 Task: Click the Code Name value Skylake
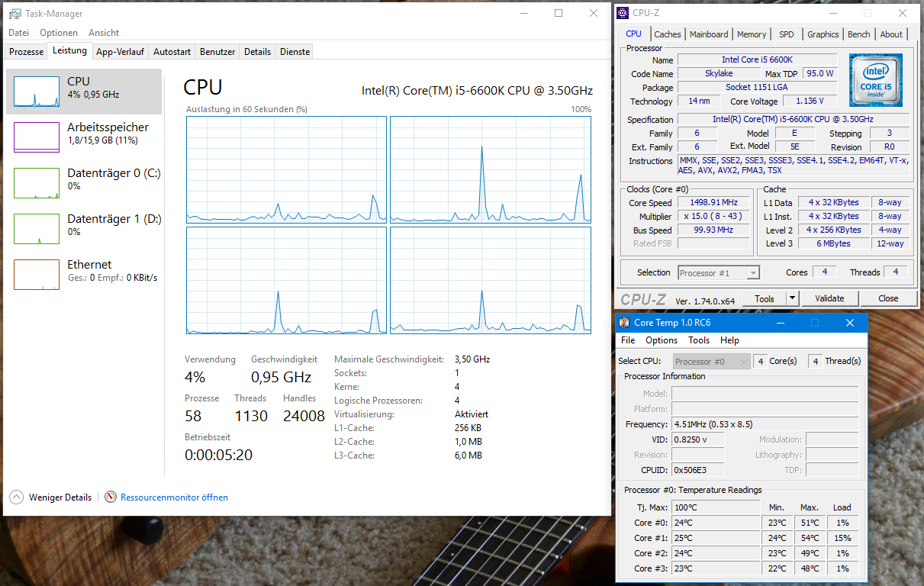[x=719, y=73]
